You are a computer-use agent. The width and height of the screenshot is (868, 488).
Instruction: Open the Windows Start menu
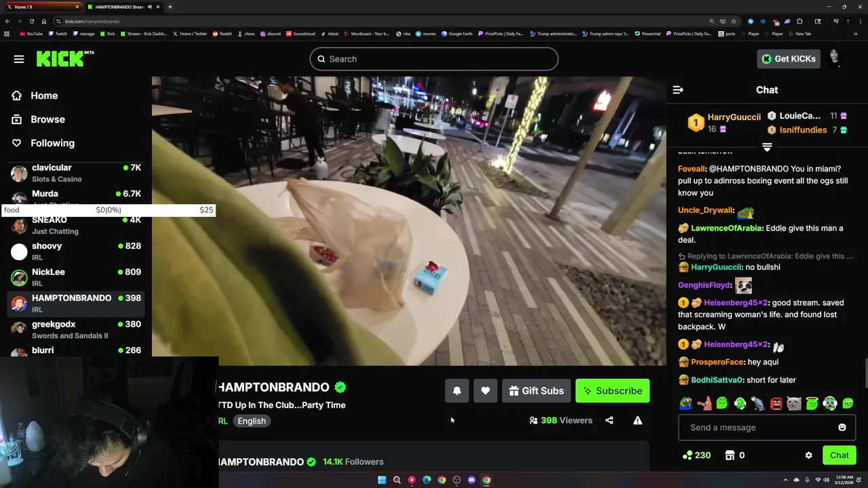[x=382, y=480]
